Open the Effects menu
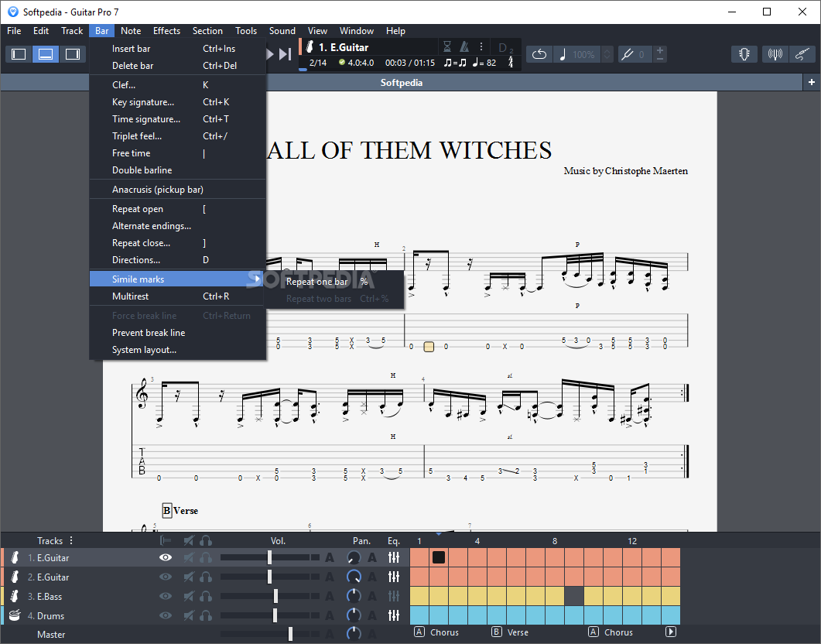 point(166,31)
